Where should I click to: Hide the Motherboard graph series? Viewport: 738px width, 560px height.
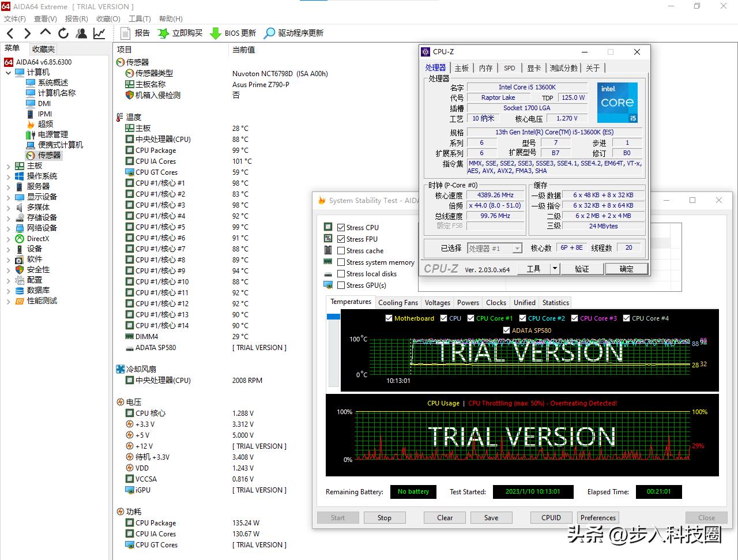[x=389, y=318]
